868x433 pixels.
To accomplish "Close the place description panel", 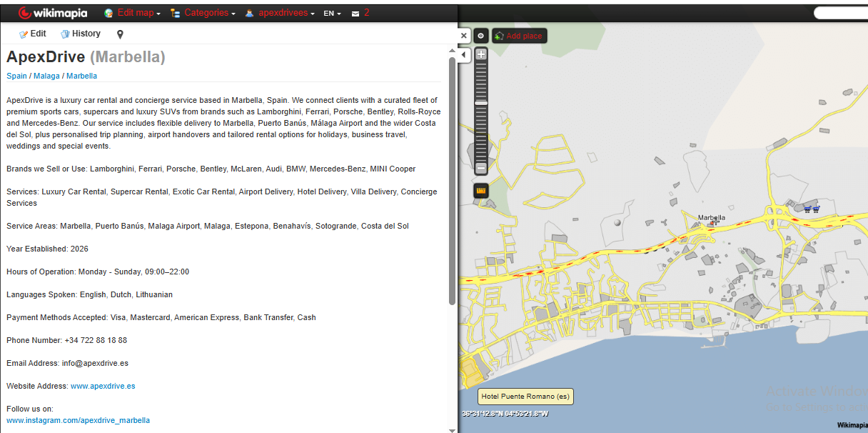I will pyautogui.click(x=464, y=35).
